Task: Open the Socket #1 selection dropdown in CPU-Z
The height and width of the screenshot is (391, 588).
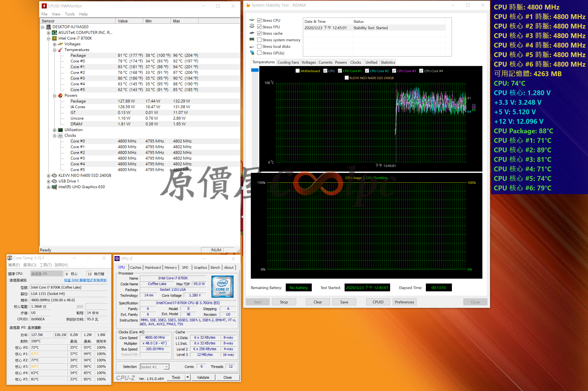Action: pos(167,366)
